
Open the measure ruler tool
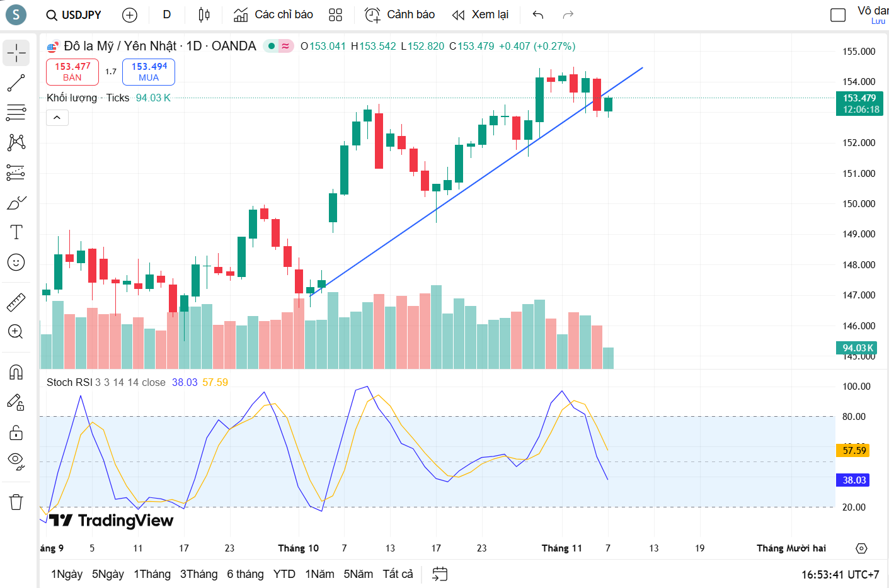coord(16,301)
